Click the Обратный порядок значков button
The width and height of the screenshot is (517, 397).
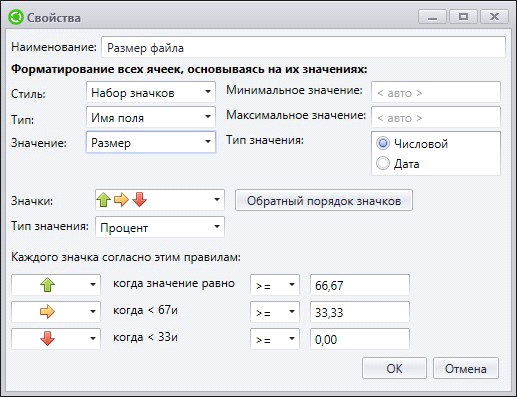(324, 200)
